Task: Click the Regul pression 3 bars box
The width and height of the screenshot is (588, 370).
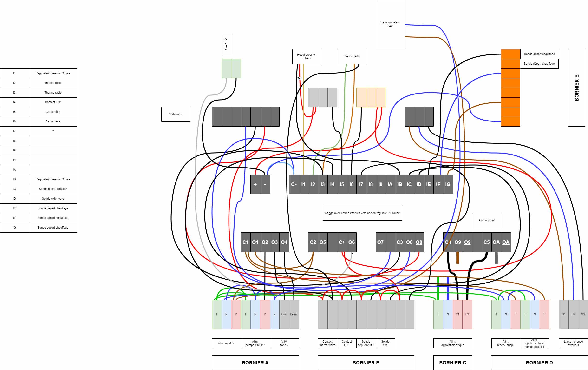Action: 307,56
